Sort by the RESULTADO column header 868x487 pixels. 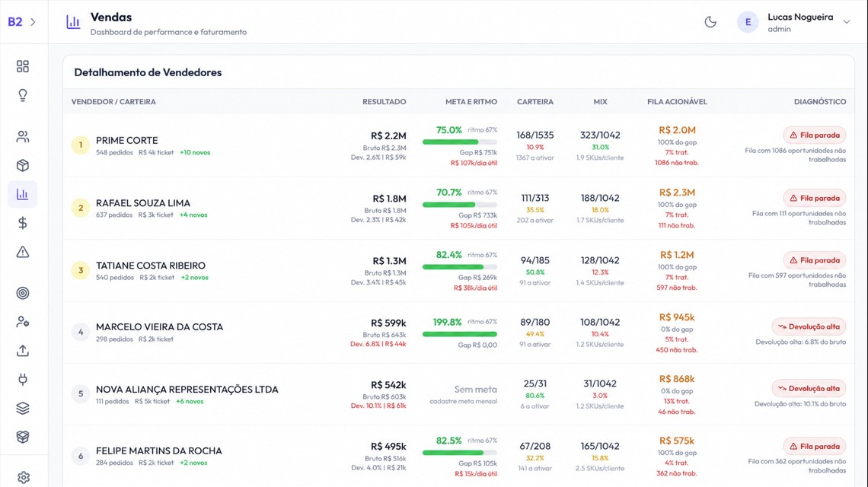pos(385,102)
